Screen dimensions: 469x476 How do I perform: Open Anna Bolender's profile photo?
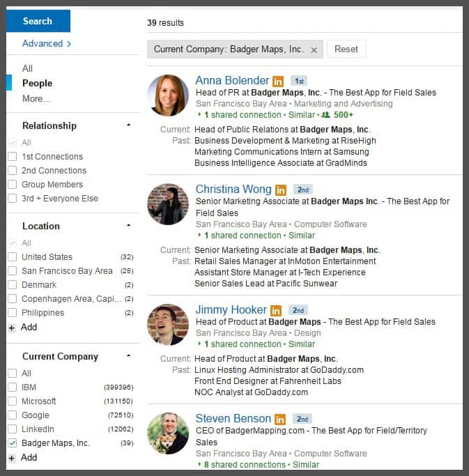168,95
